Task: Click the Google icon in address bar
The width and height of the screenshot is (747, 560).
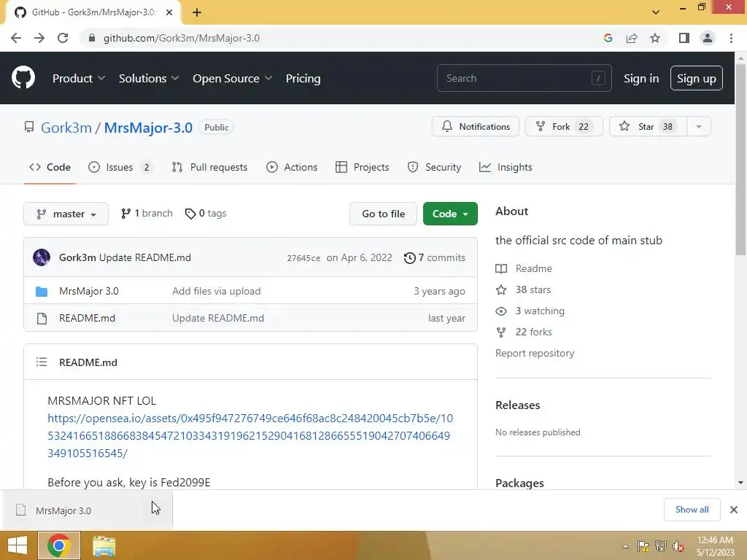Action: 608,38
